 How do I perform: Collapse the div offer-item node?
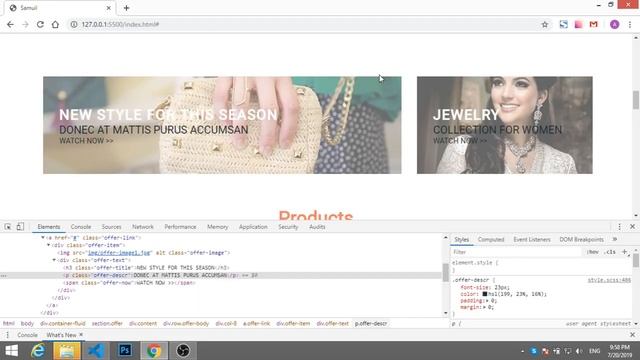click(49, 245)
